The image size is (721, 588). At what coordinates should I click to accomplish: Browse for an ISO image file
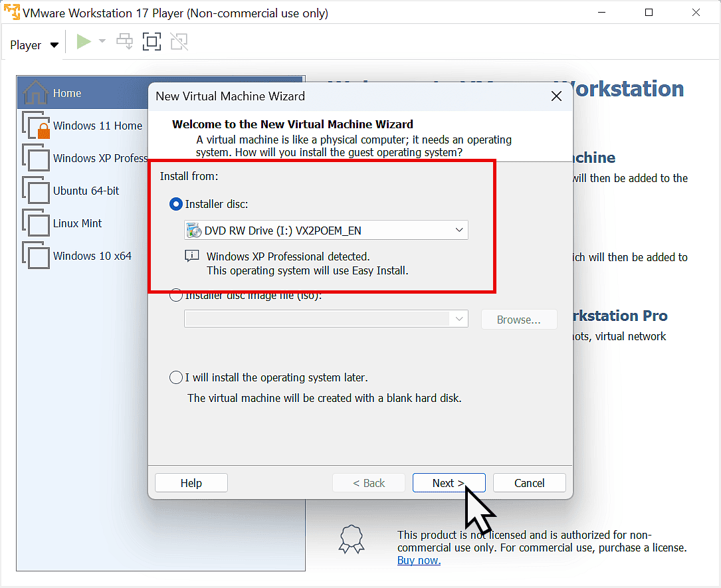coord(518,319)
